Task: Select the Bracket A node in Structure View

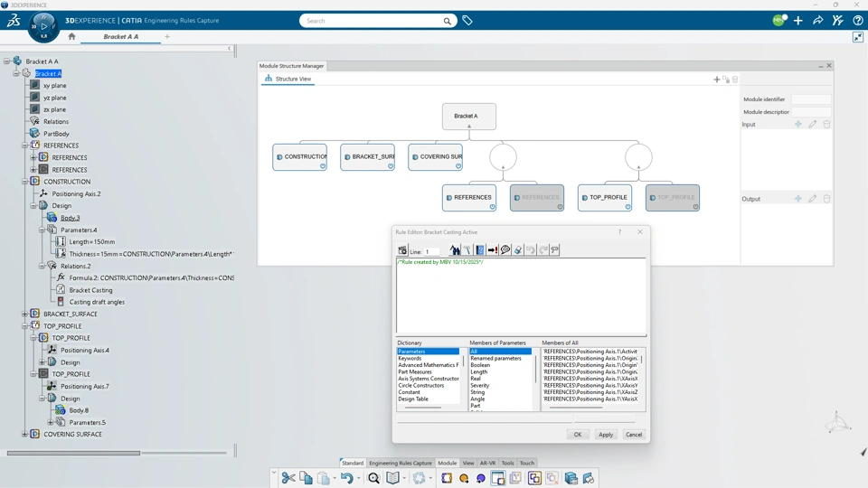Action: click(x=469, y=117)
